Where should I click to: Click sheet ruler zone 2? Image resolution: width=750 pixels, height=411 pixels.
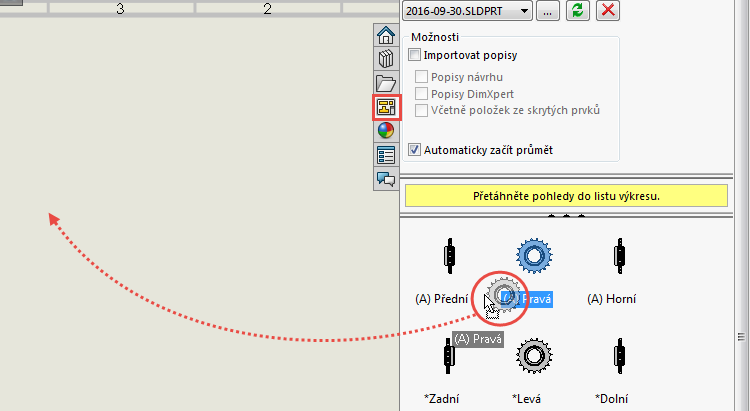point(268,9)
